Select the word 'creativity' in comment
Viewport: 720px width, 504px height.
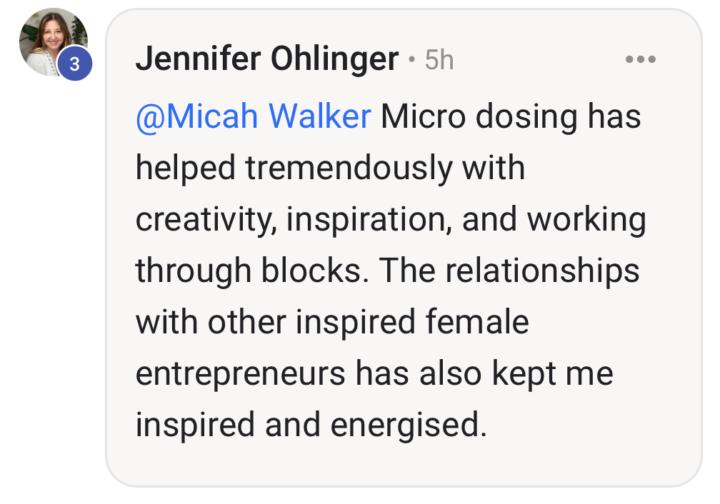203,220
